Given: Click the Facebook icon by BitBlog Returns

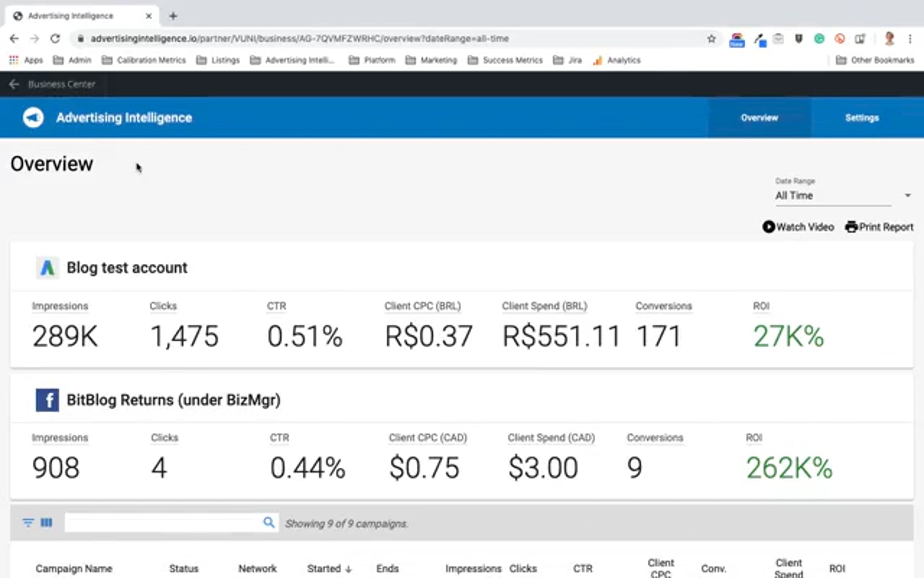Looking at the screenshot, I should tap(47, 400).
